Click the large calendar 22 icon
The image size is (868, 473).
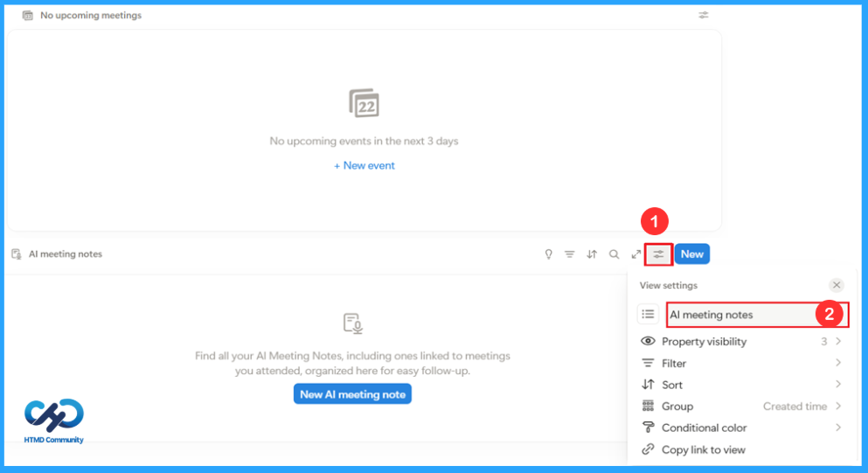[x=365, y=103]
